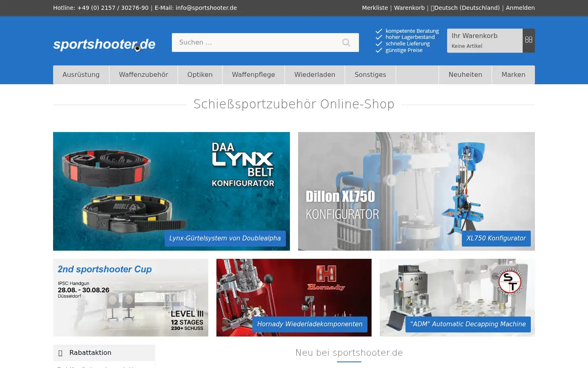The height and width of the screenshot is (368, 588).
Task: Click the Hornady logo on red banner
Action: 326,278
